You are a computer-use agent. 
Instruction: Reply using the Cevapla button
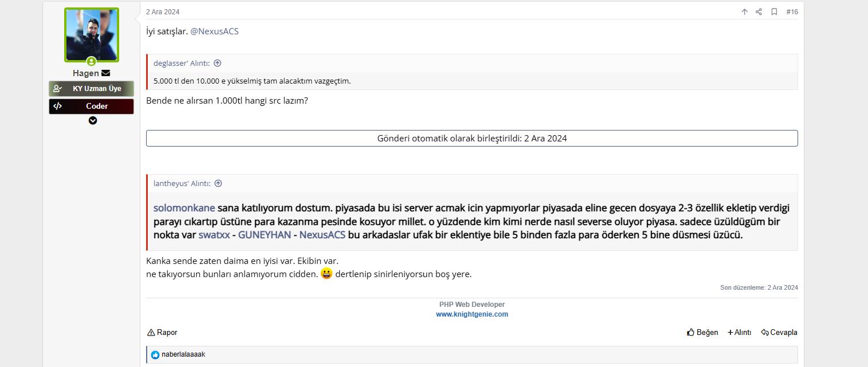tap(779, 332)
